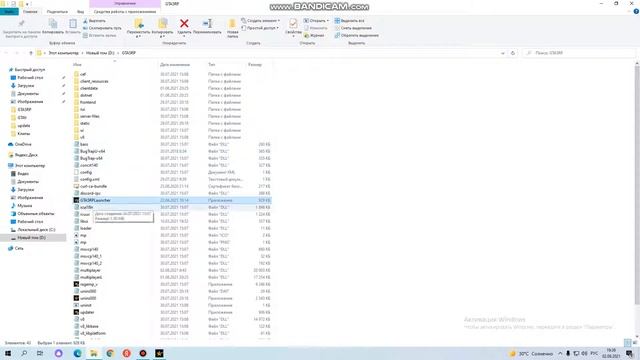Open the notification center in the tray
The image size is (640, 360).
pos(629,353)
